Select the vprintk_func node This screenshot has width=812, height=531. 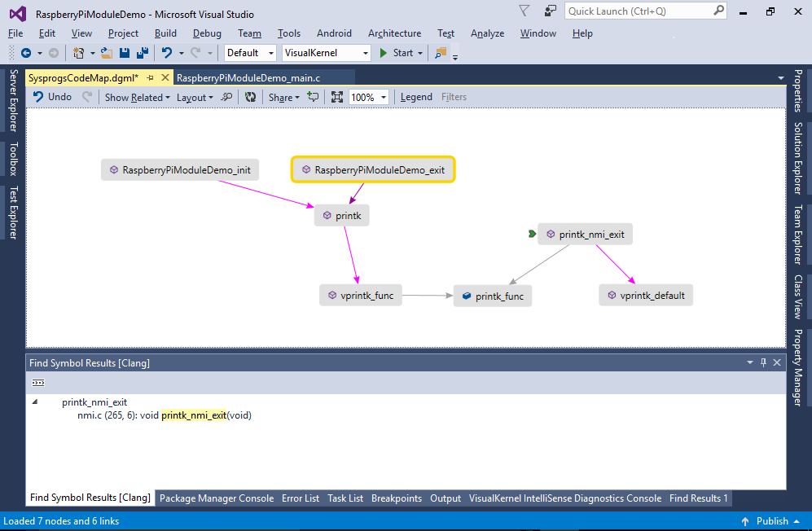coord(361,296)
